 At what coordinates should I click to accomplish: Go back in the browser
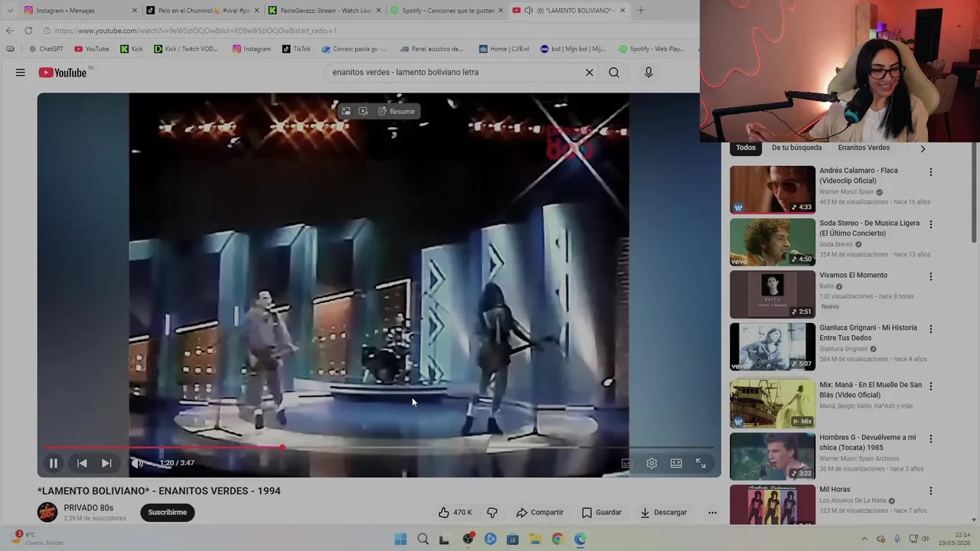click(9, 31)
